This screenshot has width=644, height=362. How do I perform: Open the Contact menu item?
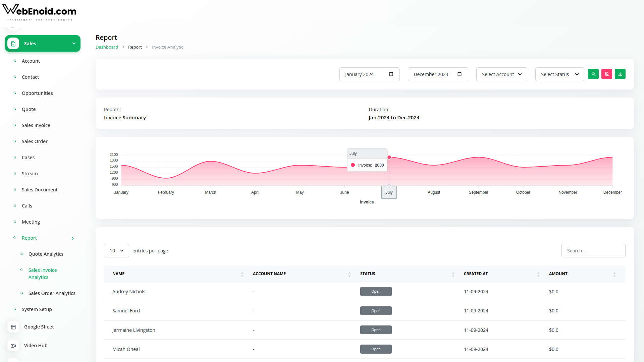click(30, 77)
